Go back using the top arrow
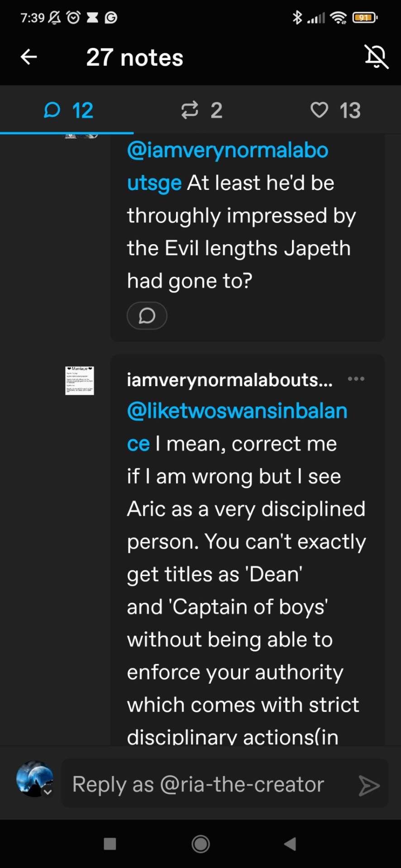401x868 pixels. click(x=29, y=57)
